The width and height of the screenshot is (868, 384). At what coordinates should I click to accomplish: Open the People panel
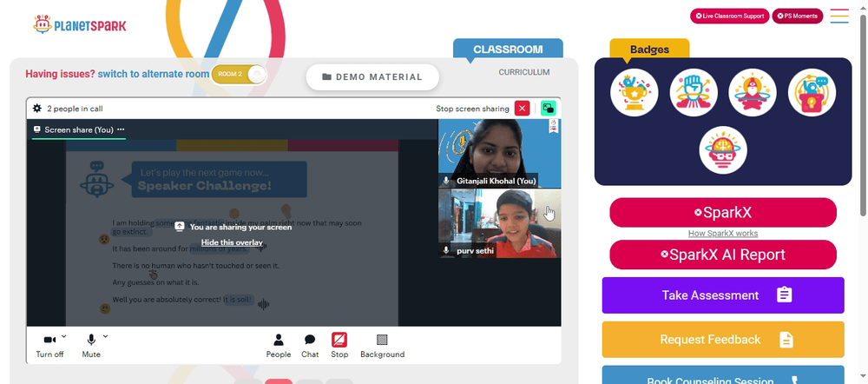coord(279,346)
